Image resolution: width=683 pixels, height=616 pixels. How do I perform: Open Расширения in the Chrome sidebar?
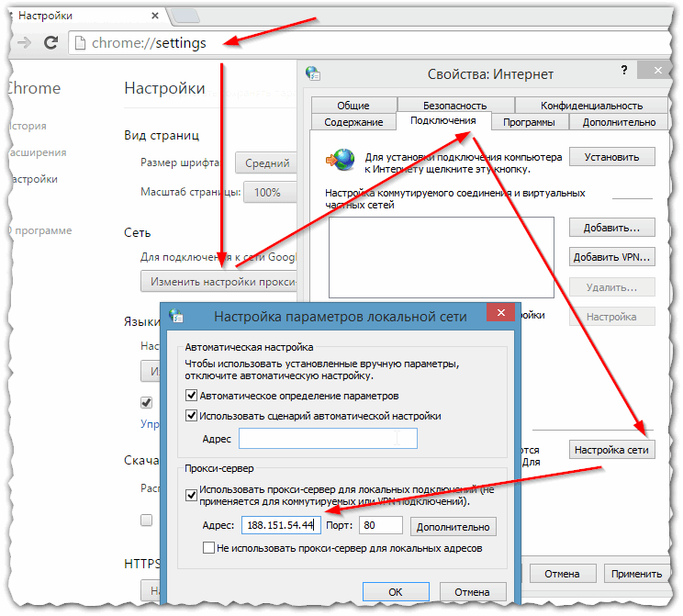coord(38,152)
